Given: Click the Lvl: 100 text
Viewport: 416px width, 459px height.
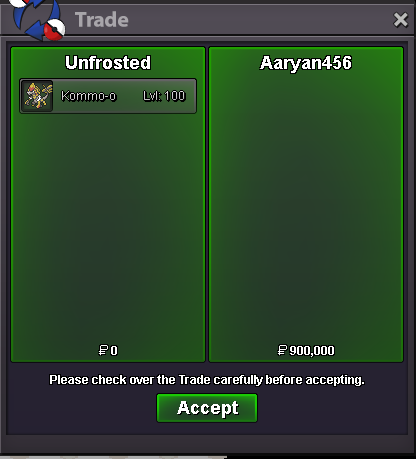Looking at the screenshot, I should pos(164,96).
